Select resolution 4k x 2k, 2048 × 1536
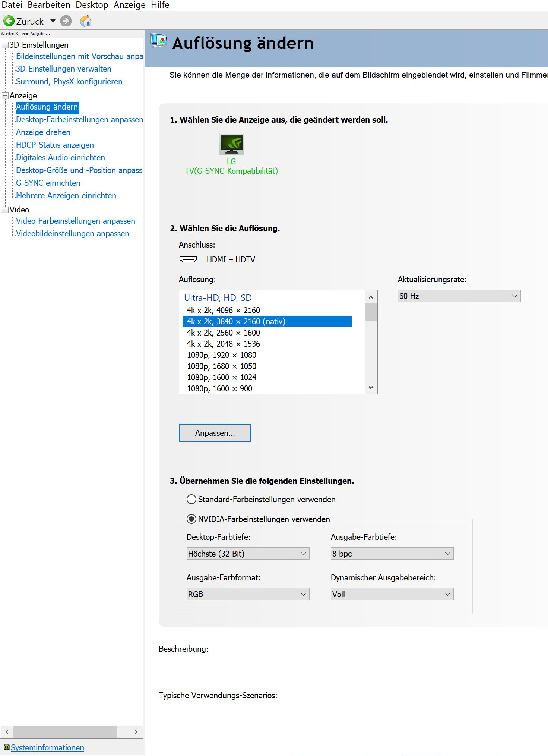Image resolution: width=548 pixels, height=756 pixels. [x=267, y=344]
